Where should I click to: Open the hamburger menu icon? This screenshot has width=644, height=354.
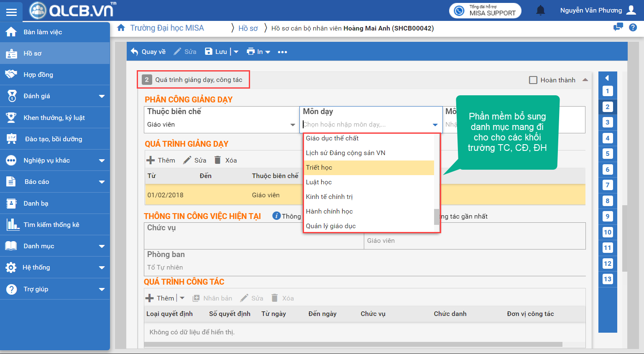click(12, 12)
